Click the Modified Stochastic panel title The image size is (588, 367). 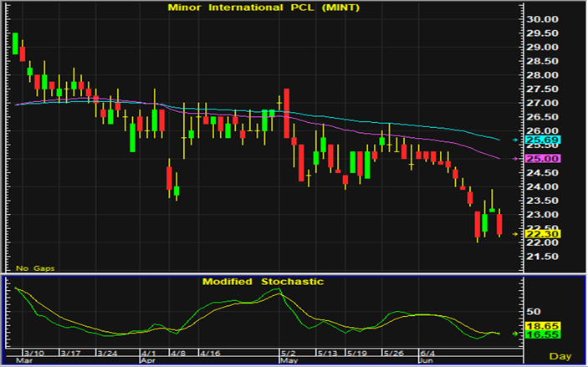pyautogui.click(x=263, y=282)
